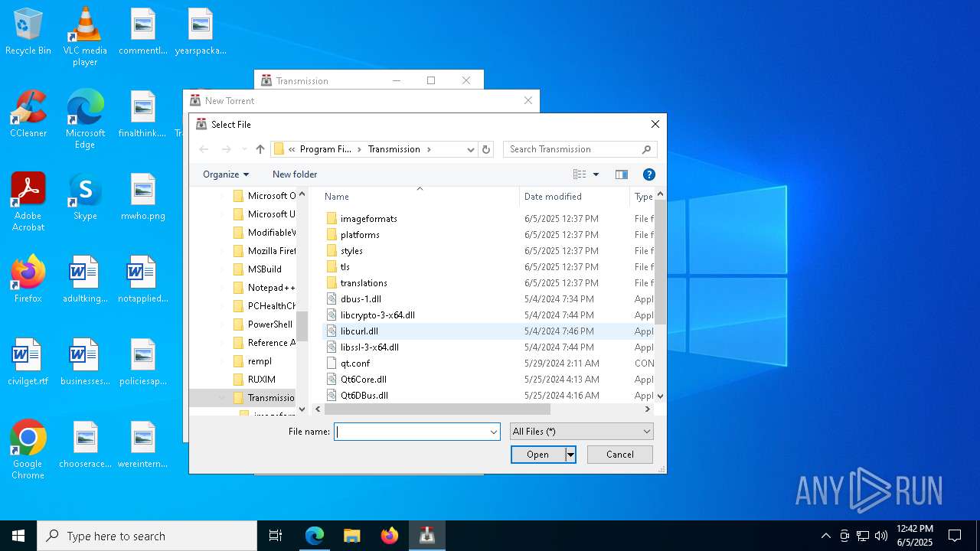Select rempl tree folder
The width and height of the screenshot is (980, 551).
[x=253, y=361]
